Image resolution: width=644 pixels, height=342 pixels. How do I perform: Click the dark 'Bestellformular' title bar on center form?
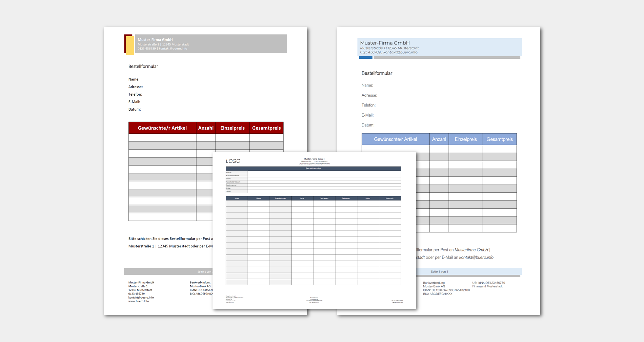(x=313, y=169)
